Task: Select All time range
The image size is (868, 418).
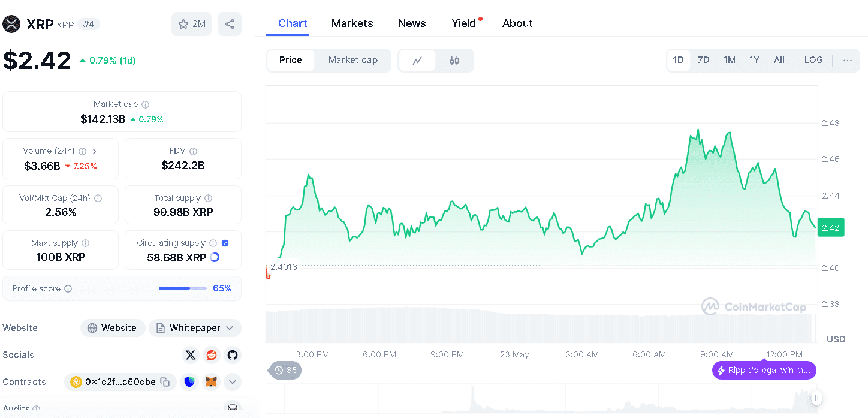Action: pyautogui.click(x=779, y=60)
